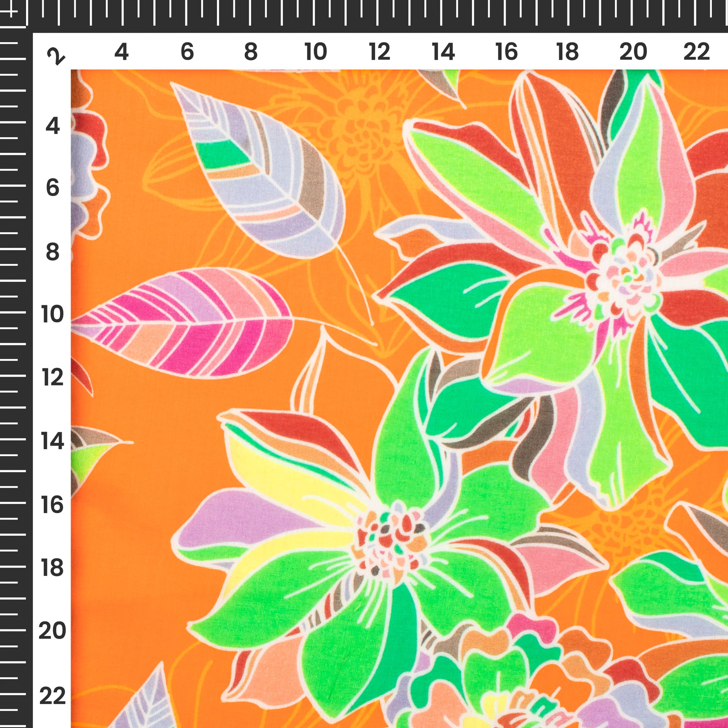Click the number 12 on left ruler
The height and width of the screenshot is (728, 728).
[x=53, y=377]
